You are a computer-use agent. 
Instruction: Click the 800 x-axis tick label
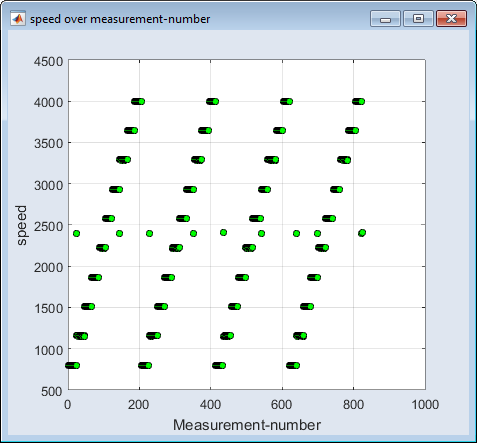click(353, 405)
